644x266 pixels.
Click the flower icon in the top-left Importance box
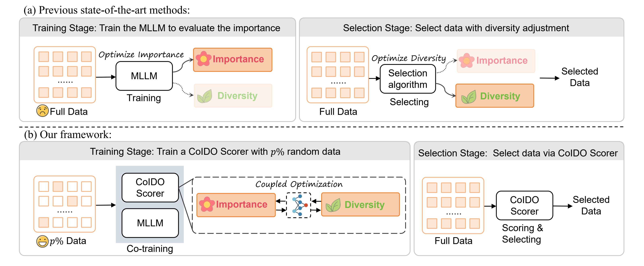click(203, 59)
